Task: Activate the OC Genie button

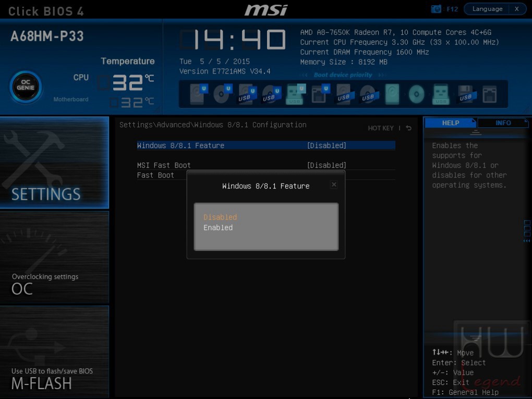Action: (x=26, y=87)
